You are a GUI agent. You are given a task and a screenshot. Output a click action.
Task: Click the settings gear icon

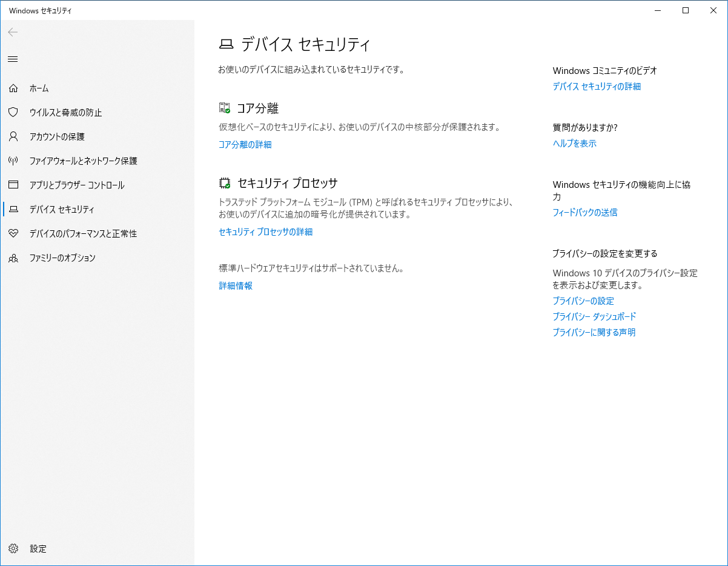[13, 549]
